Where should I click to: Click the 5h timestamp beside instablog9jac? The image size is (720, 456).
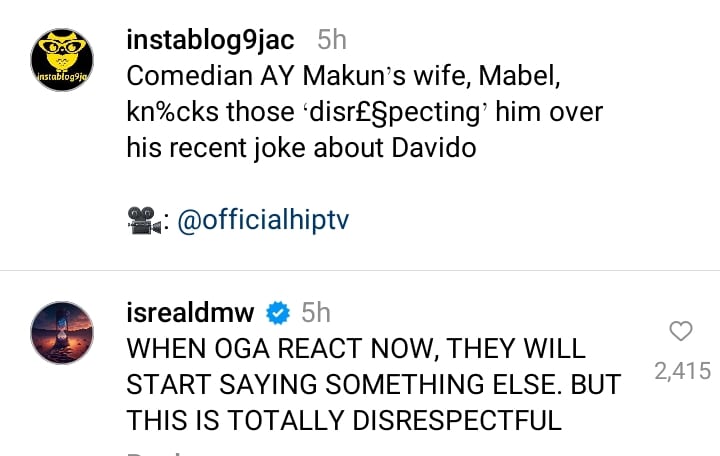point(331,41)
